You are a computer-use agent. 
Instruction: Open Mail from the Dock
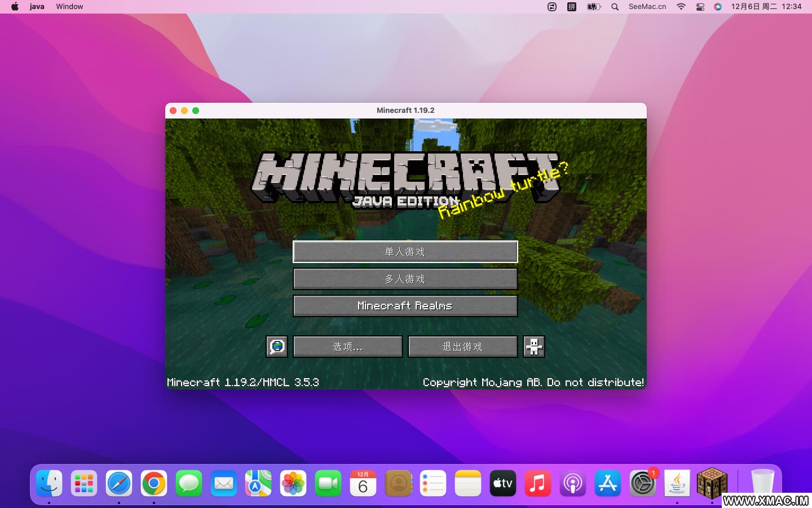coord(224,484)
